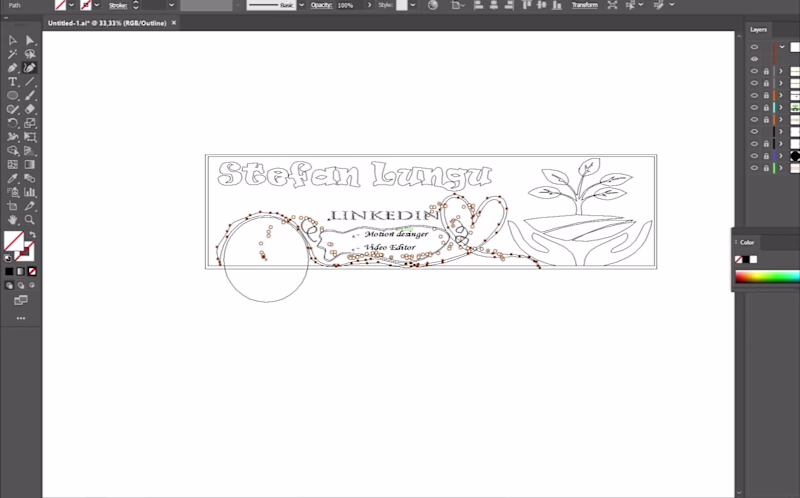Select the Rotate tool
Viewport: 800px width, 498px height.
point(13,123)
